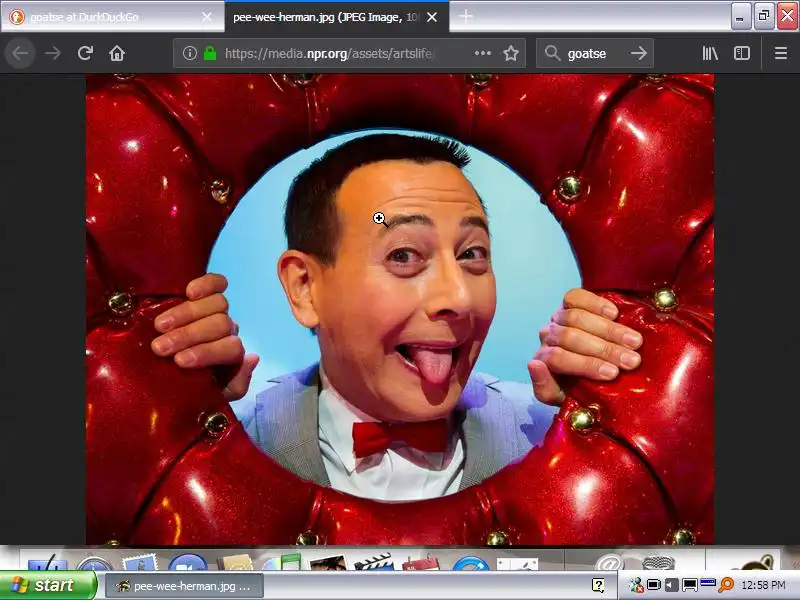Open a new tab with the plus button
Image resolution: width=800 pixels, height=600 pixels.
[465, 17]
